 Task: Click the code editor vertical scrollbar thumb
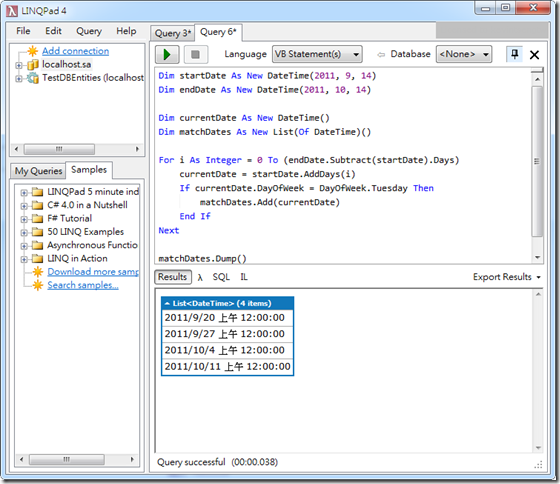(x=537, y=161)
